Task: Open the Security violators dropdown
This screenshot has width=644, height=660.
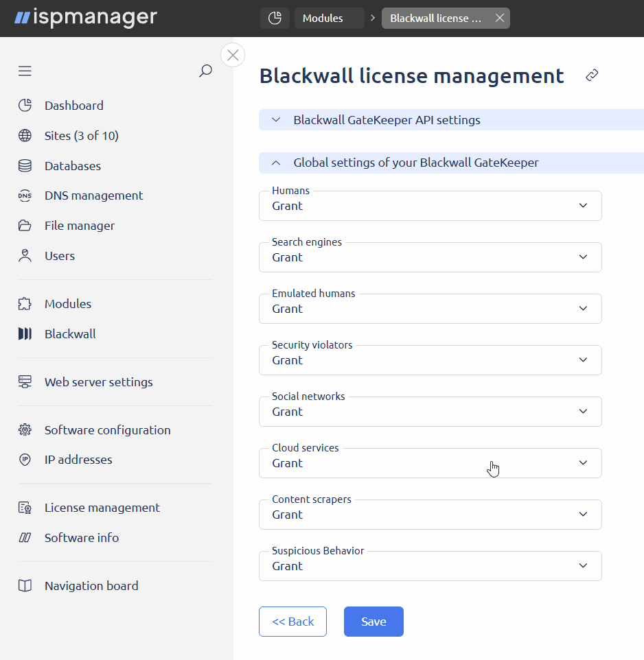Action: pyautogui.click(x=430, y=360)
